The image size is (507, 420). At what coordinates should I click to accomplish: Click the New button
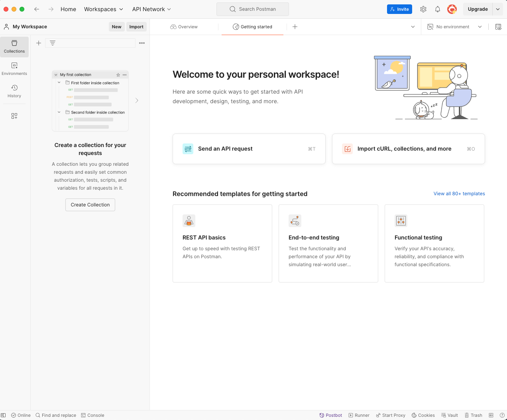pos(116,27)
